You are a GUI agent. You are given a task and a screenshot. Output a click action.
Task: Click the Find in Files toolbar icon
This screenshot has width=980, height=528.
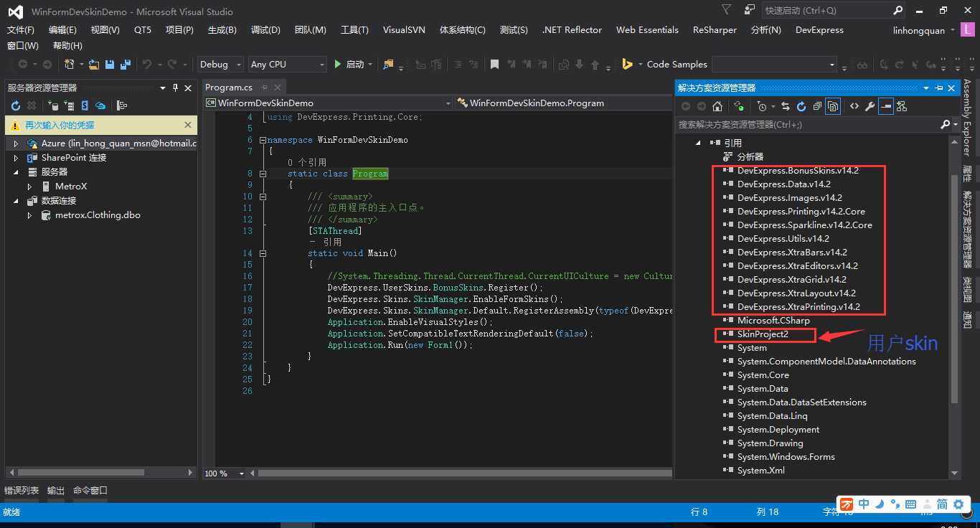[x=388, y=65]
